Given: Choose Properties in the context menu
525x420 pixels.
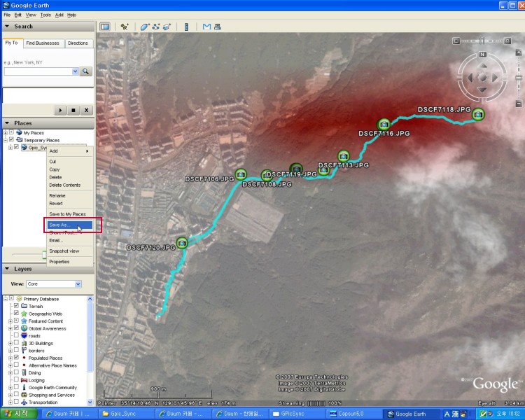Looking at the screenshot, I should point(69,262).
